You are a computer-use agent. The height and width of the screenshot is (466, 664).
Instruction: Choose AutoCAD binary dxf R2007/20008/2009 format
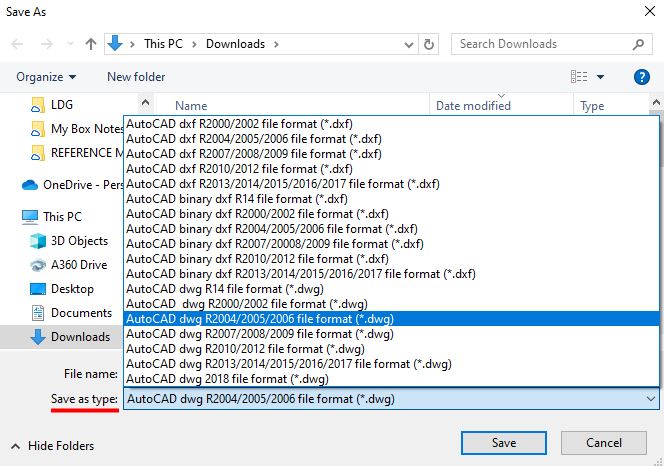[391, 244]
